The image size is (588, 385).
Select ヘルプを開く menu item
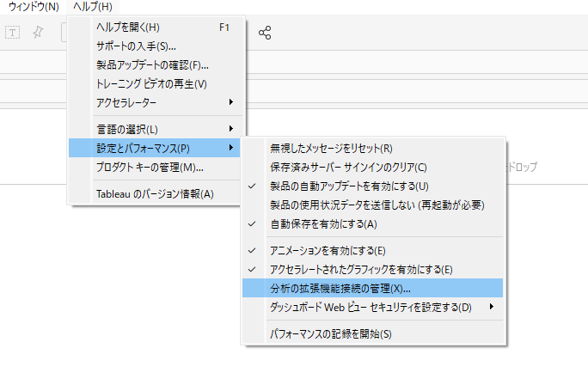point(129,27)
